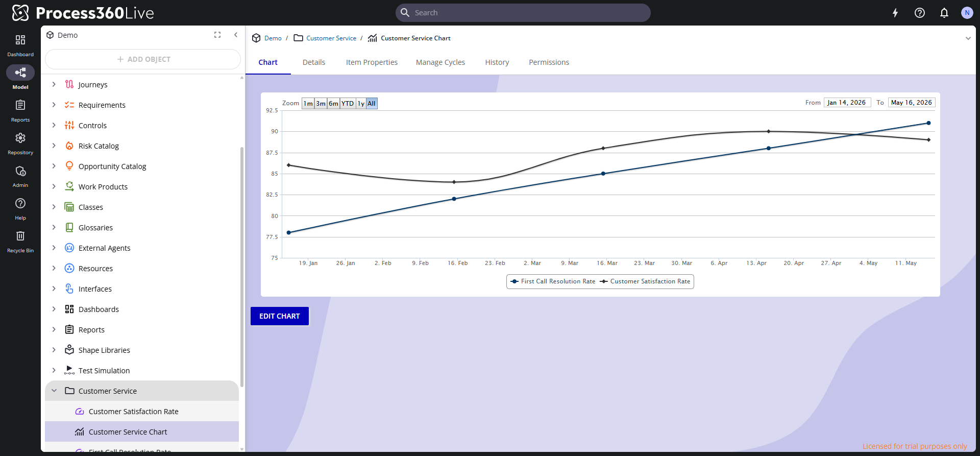Open the History tab
This screenshot has height=456, width=980.
497,62
